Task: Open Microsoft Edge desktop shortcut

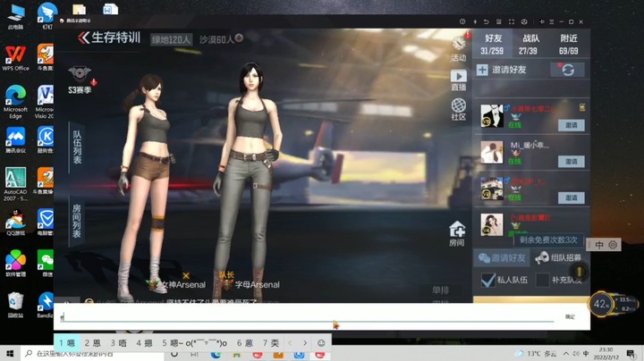Action: pos(15,102)
